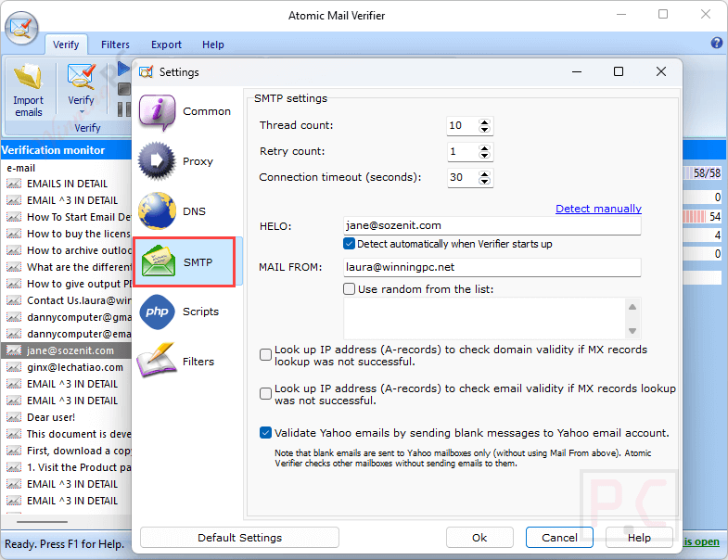Screen dimensions: 728x560
Task: Click icon beside jane@sozenit.com row
Action: coord(14,350)
